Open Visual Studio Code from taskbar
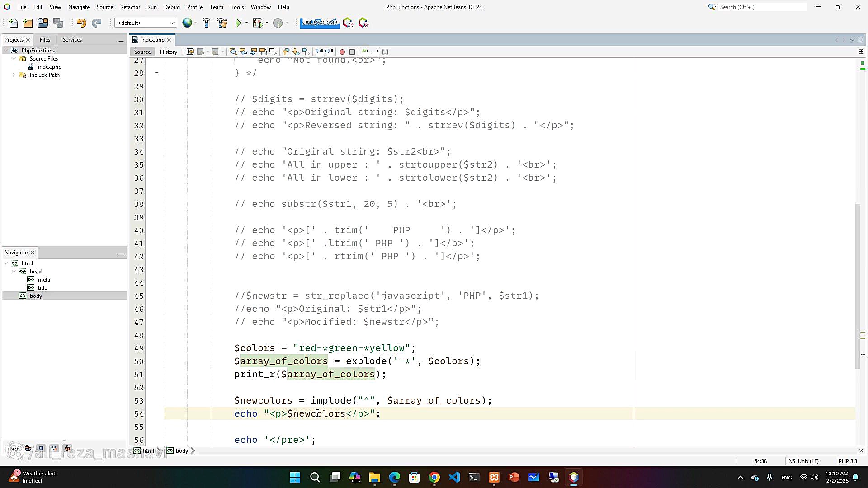This screenshot has height=488, width=868. click(454, 477)
